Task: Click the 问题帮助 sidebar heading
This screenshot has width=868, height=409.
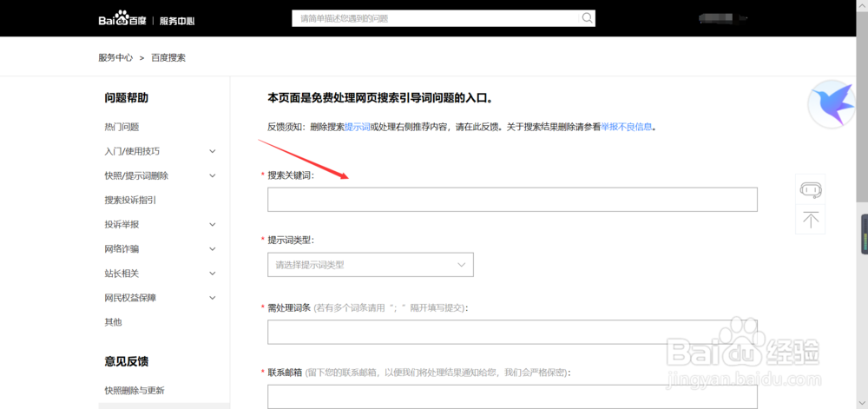Action: (126, 98)
